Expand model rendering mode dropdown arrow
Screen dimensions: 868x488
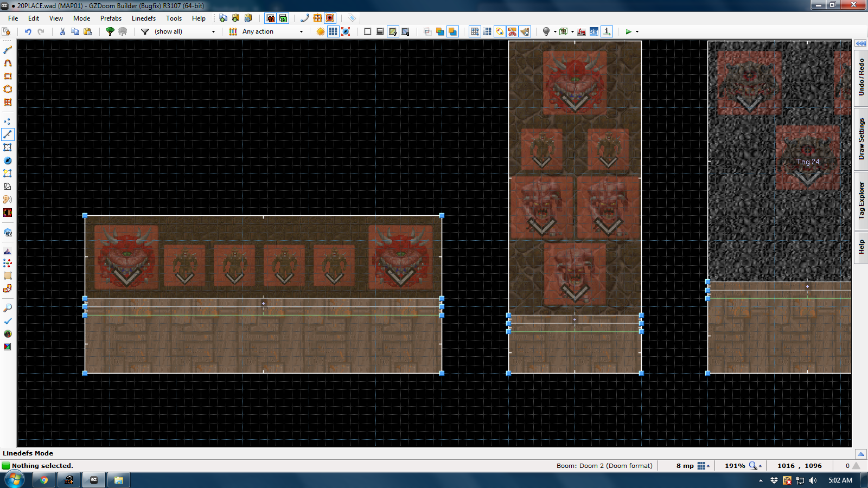point(572,31)
